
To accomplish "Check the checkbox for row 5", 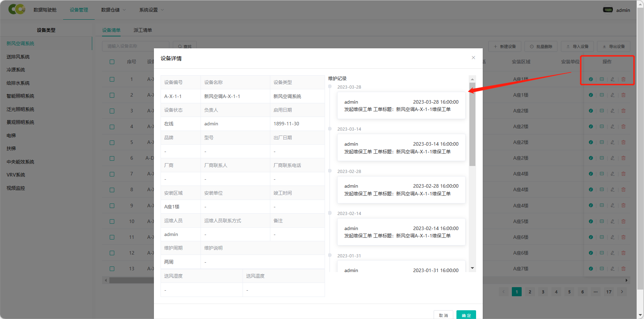I will pyautogui.click(x=112, y=143).
